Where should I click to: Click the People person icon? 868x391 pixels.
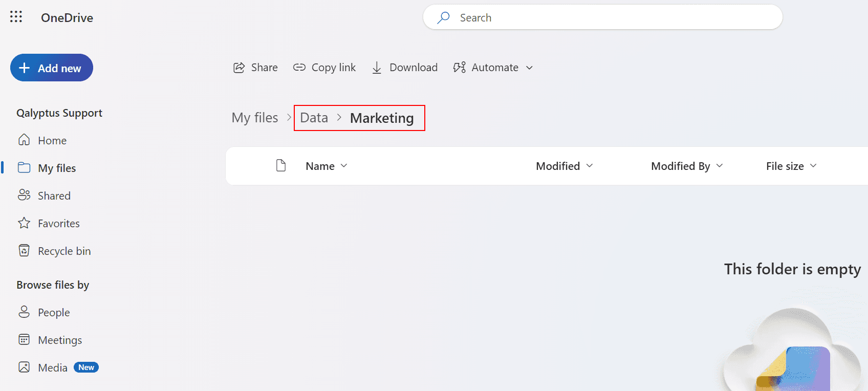coord(24,312)
